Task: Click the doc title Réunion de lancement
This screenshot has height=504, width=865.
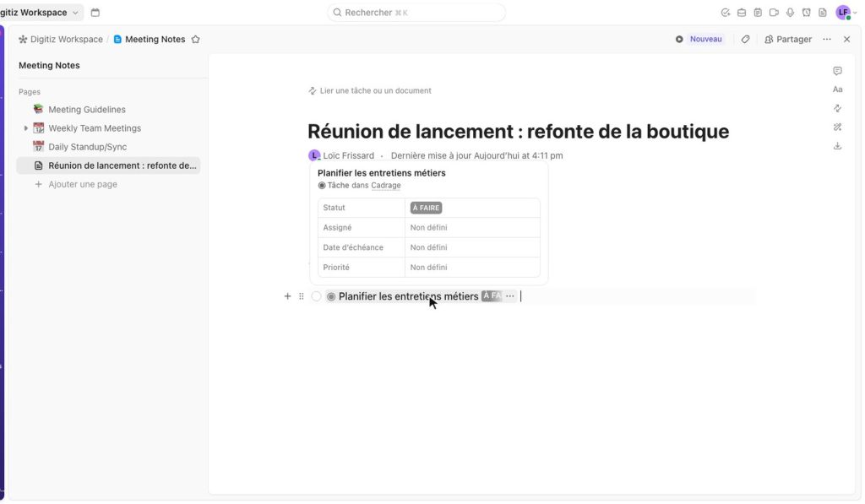Action: point(518,131)
